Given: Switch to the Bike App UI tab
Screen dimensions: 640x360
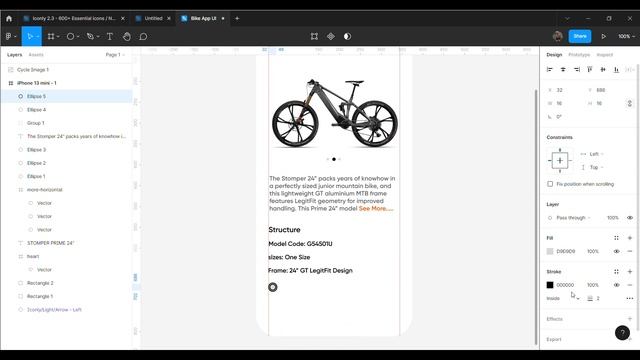Looking at the screenshot, I should pyautogui.click(x=203, y=18).
